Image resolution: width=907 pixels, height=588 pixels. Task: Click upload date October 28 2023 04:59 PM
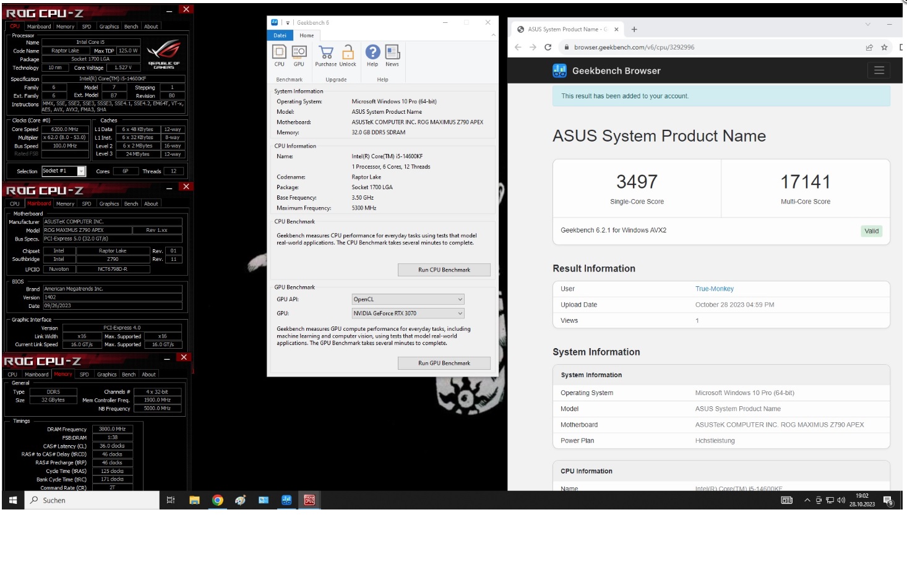[x=734, y=305]
